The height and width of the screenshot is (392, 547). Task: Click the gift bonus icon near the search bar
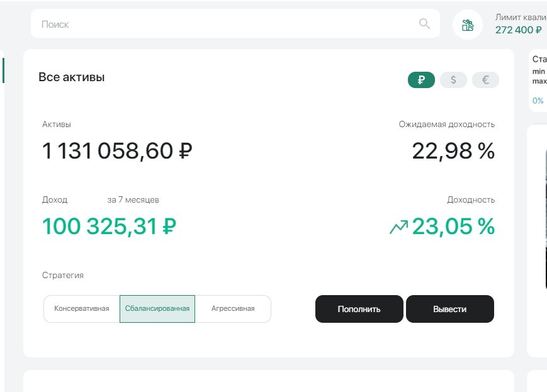point(466,24)
